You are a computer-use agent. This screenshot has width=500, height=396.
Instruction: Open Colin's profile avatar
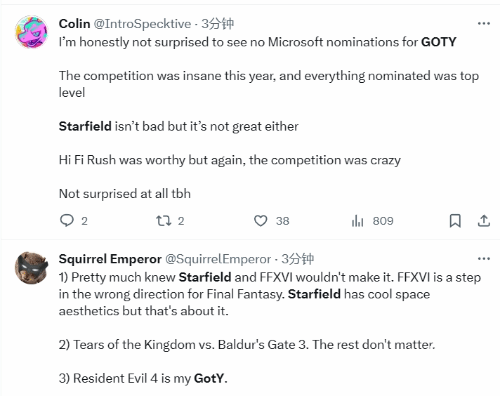32,31
